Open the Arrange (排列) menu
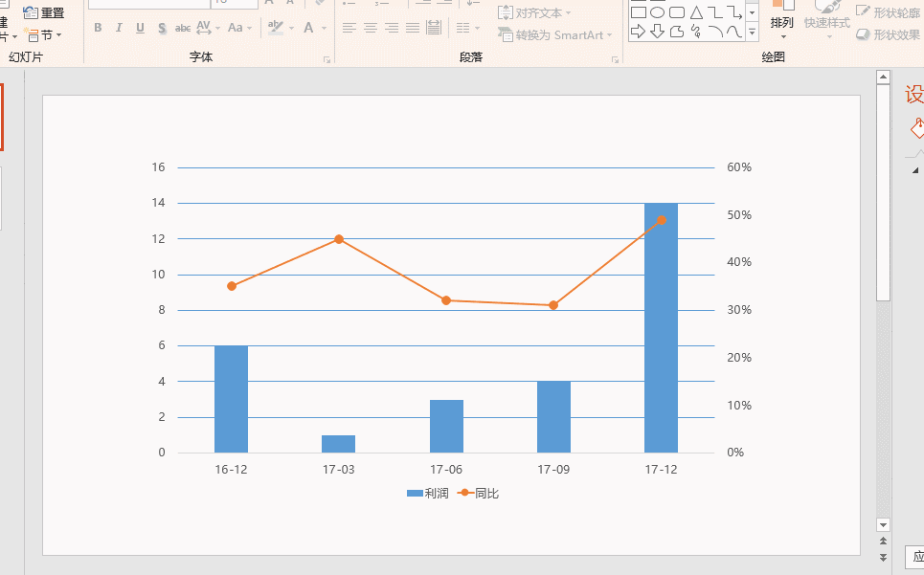This screenshot has height=575, width=924. 782,19
